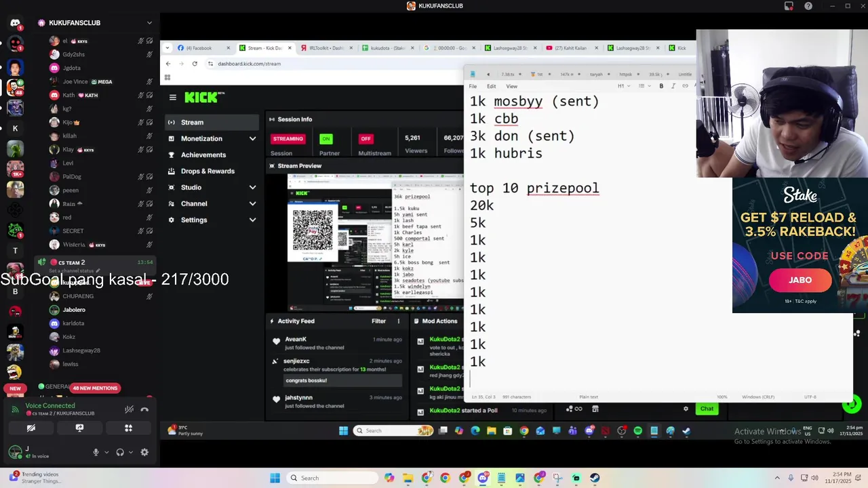This screenshot has height=488, width=868.
Task: Deafen Discord headphones
Action: pyautogui.click(x=120, y=452)
